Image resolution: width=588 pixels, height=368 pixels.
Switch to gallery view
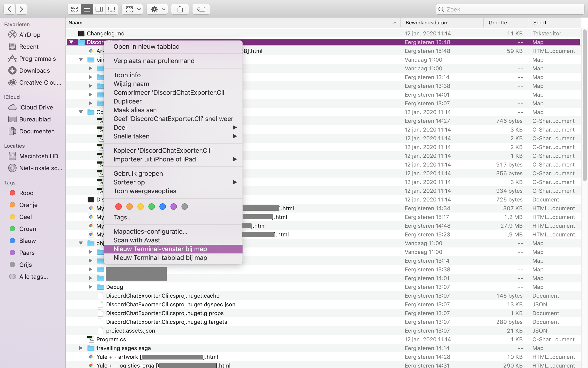point(112,9)
